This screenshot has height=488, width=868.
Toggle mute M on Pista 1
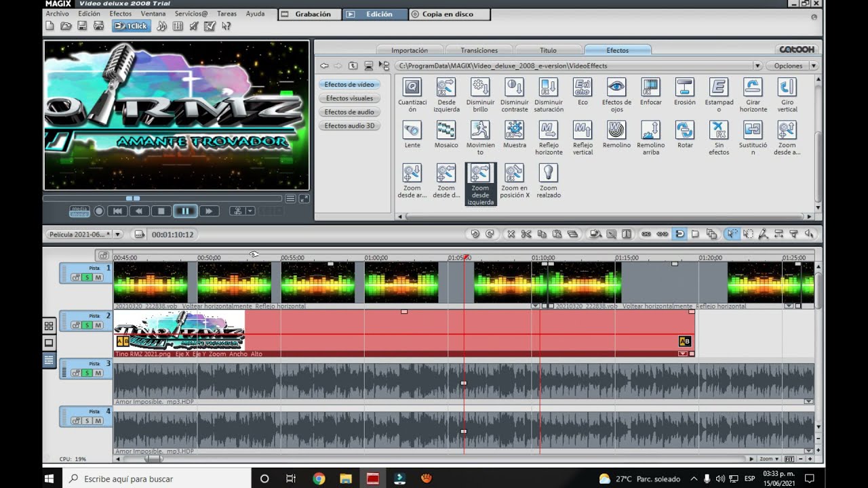[98, 277]
